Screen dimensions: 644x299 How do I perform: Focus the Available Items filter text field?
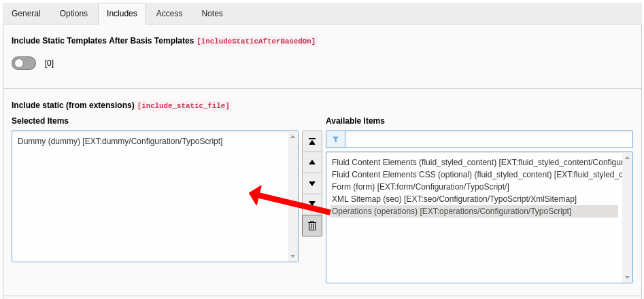[488, 139]
